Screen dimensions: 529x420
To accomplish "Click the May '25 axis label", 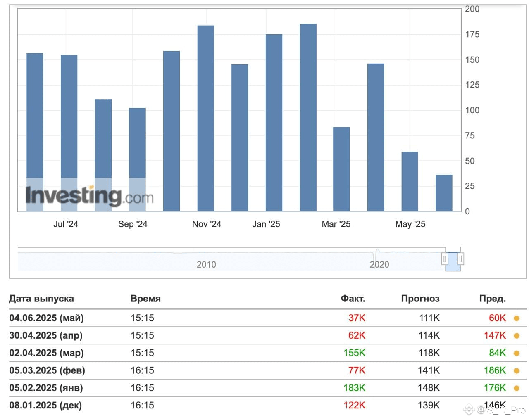I will click(410, 224).
